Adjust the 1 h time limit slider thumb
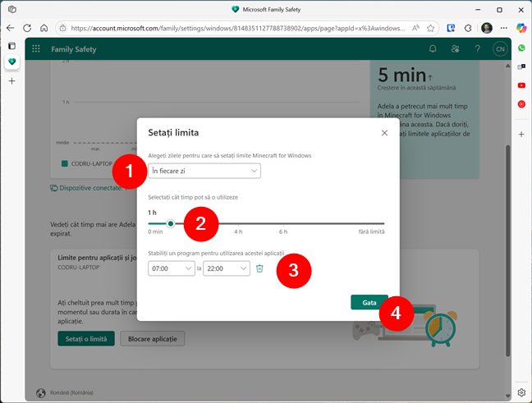The height and width of the screenshot is (403, 532). (x=171, y=223)
